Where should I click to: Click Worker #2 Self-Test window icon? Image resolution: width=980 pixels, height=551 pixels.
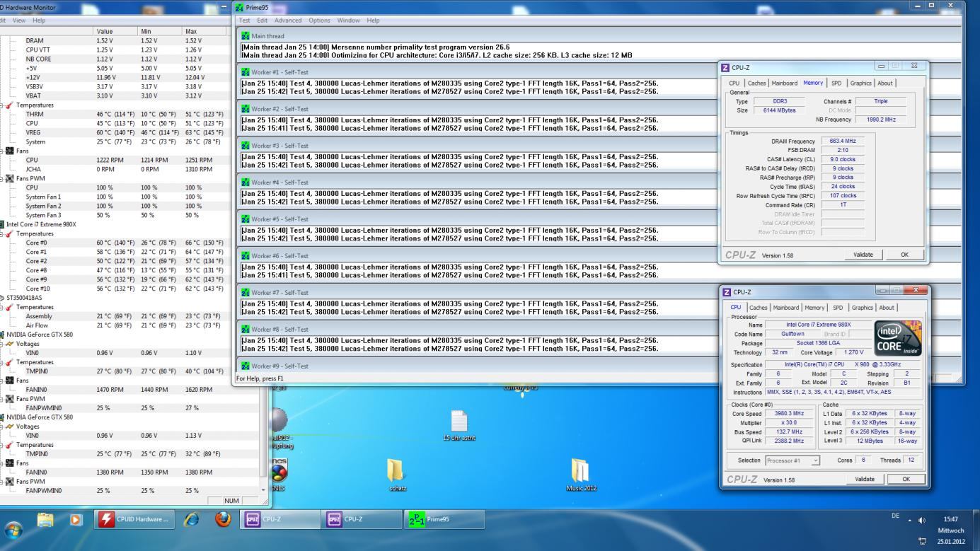(246, 109)
